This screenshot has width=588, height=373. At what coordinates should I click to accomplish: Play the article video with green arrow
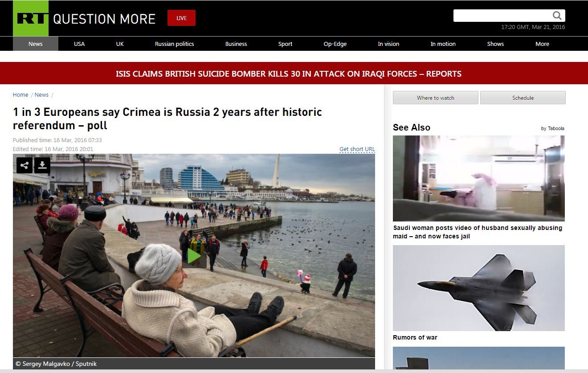click(194, 256)
